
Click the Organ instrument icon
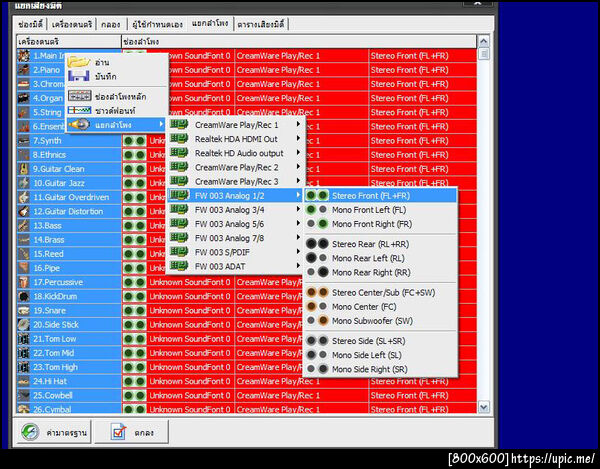tap(24, 98)
